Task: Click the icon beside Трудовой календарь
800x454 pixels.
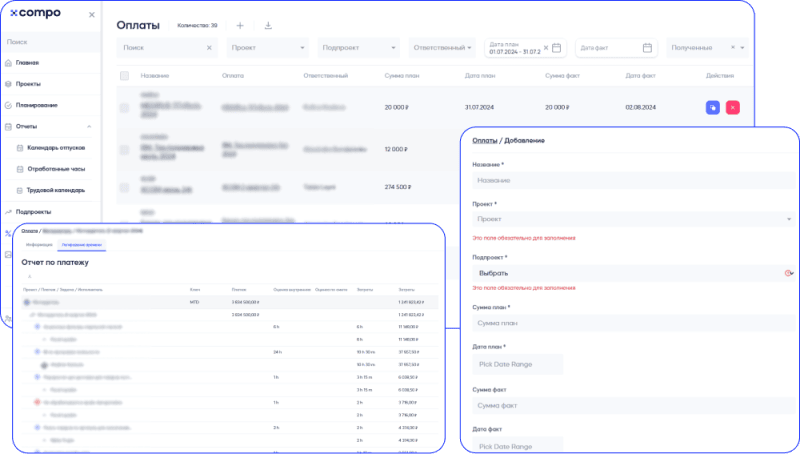Action: pos(20,190)
